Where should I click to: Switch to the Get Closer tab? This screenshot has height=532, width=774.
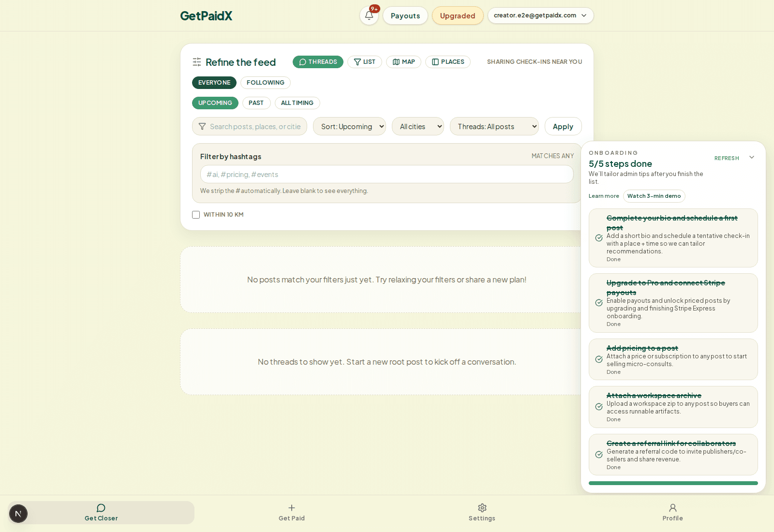100,512
